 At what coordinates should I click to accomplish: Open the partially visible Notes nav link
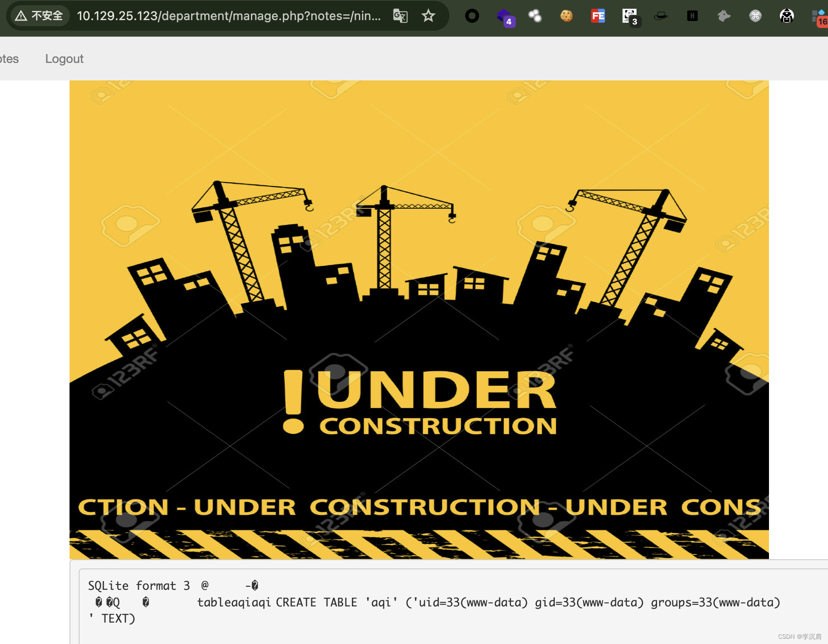coord(9,59)
